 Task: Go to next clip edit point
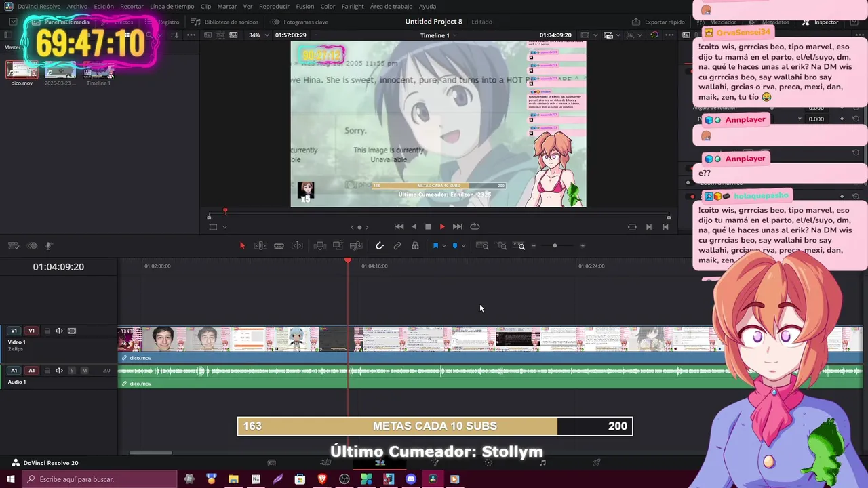click(x=649, y=227)
